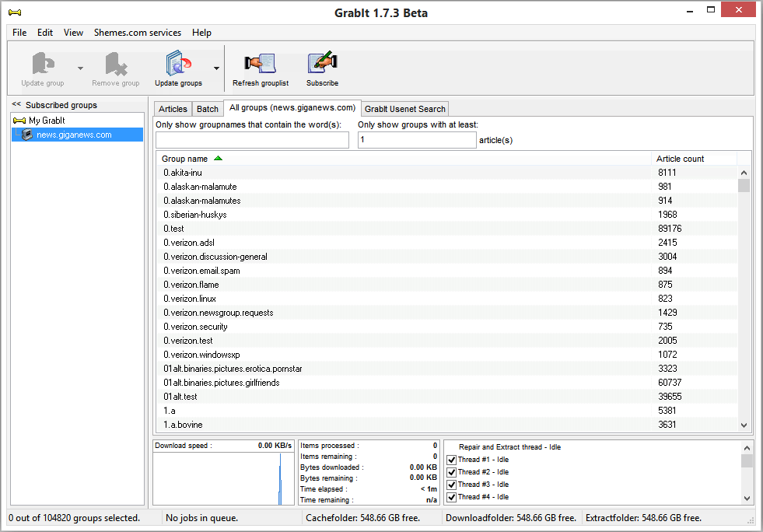Sort by the Article count column header
763x532 pixels.
(x=694, y=159)
